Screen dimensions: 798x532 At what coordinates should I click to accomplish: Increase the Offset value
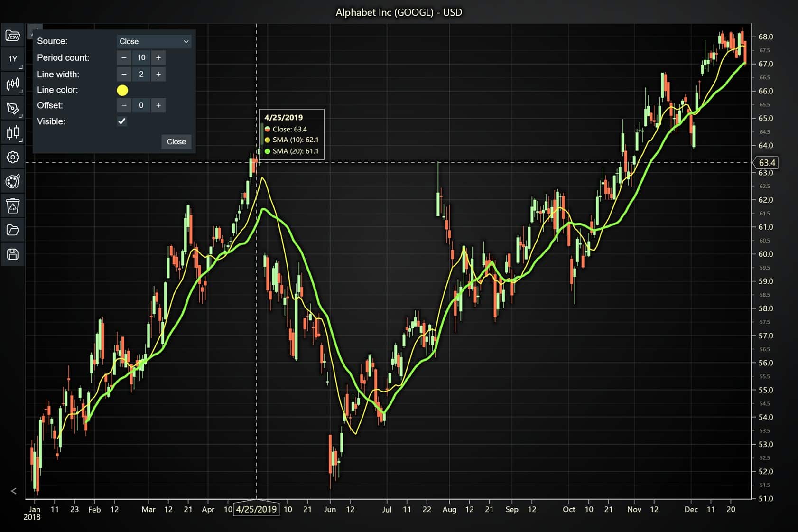click(158, 105)
